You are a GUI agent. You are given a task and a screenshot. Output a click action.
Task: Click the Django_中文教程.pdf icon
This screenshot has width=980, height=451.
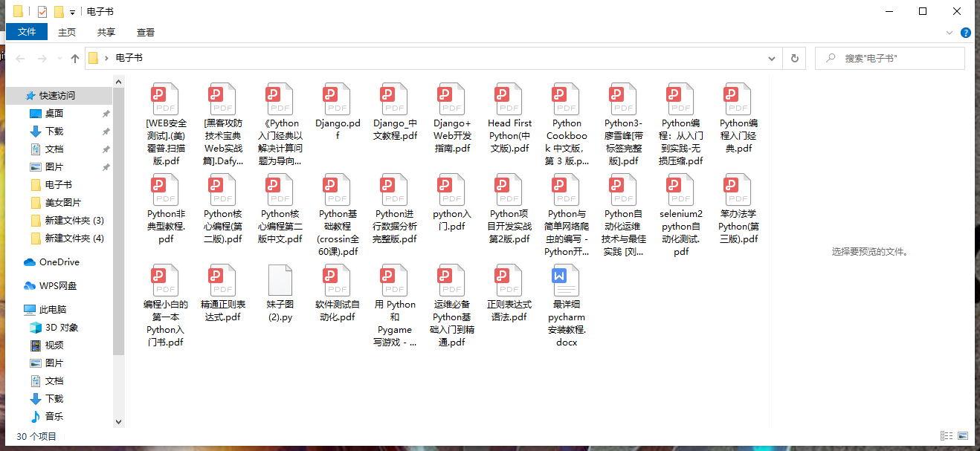click(395, 99)
